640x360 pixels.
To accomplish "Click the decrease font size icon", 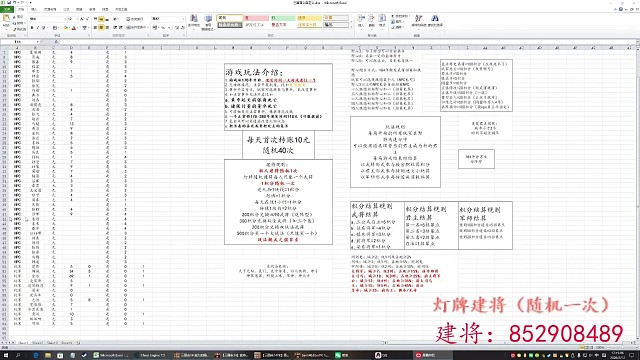I will point(87,19).
